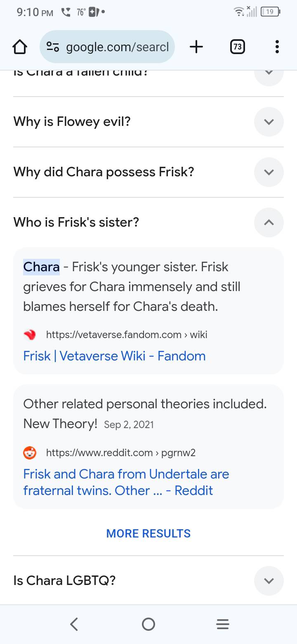Open Reddit fraternal twins theory link
Screen dimensions: 297x644
point(126,482)
